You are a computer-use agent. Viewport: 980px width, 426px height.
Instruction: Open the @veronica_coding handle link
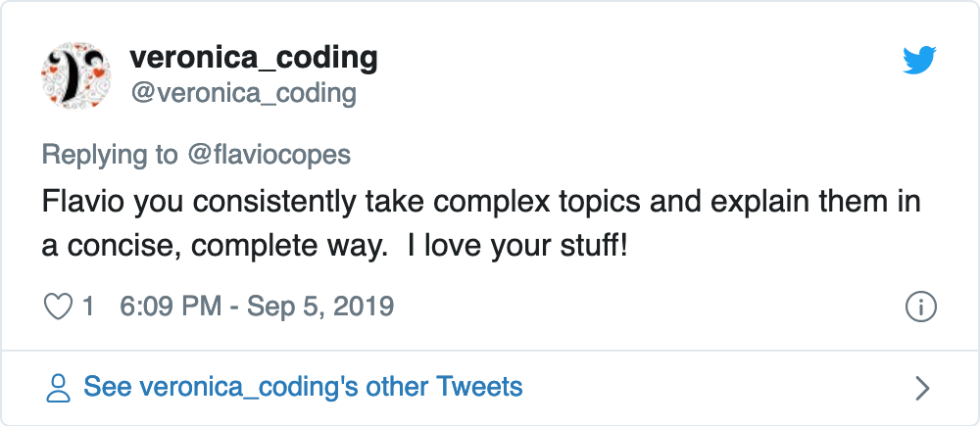[x=243, y=93]
